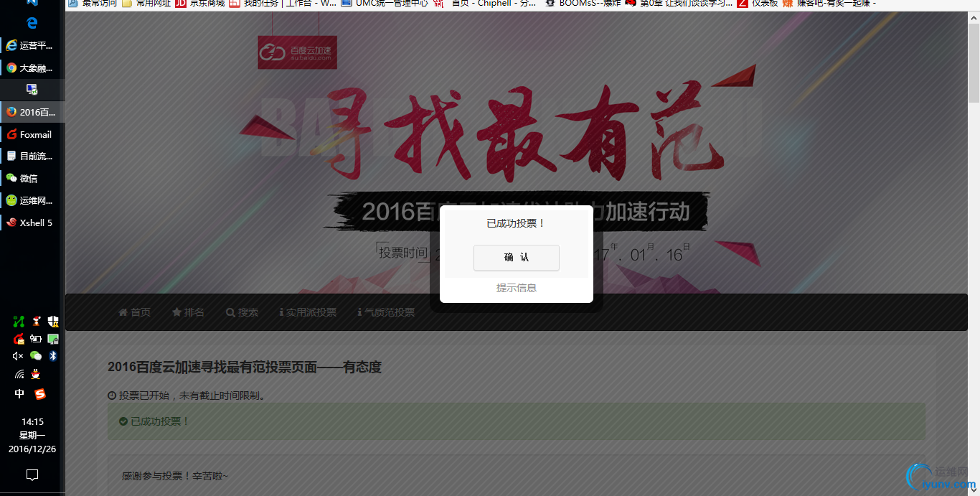Click the green 已成功投票 alert banner
Image resolution: width=980 pixels, height=496 pixels.
tap(516, 421)
